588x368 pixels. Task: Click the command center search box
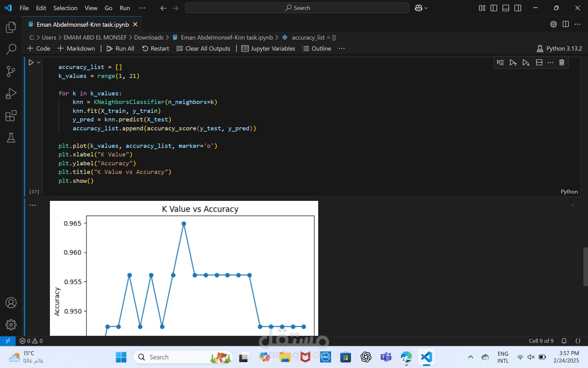297,8
